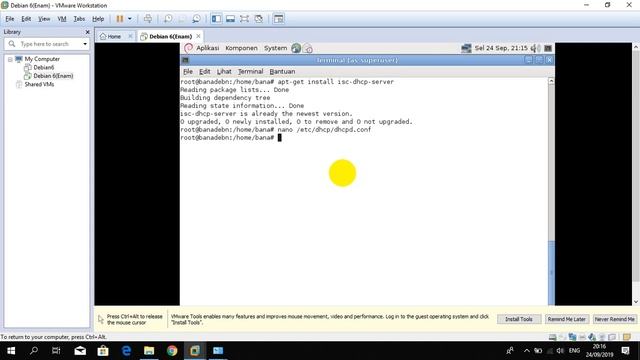Open Task View on taskbar
The width and height of the screenshot is (640, 360).
(56, 351)
